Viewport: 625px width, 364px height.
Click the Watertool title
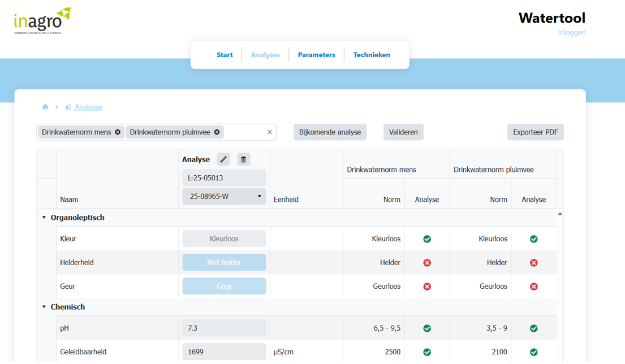point(551,18)
